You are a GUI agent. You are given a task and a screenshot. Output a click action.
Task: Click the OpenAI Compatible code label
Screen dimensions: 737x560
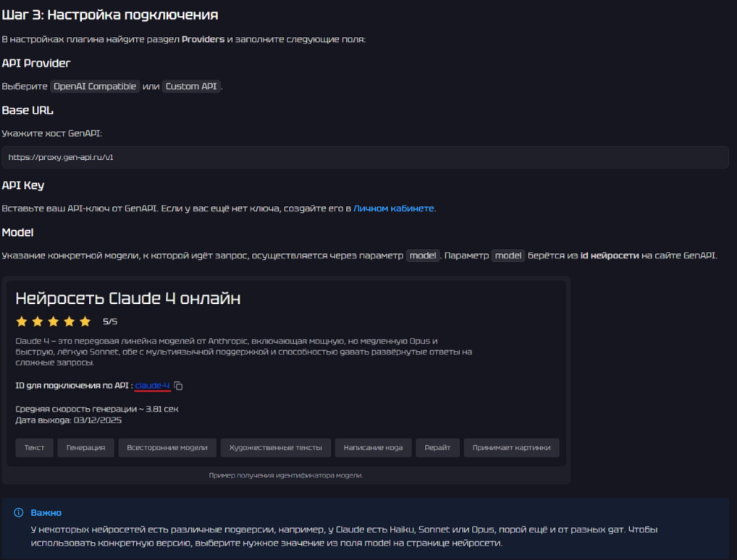[94, 86]
